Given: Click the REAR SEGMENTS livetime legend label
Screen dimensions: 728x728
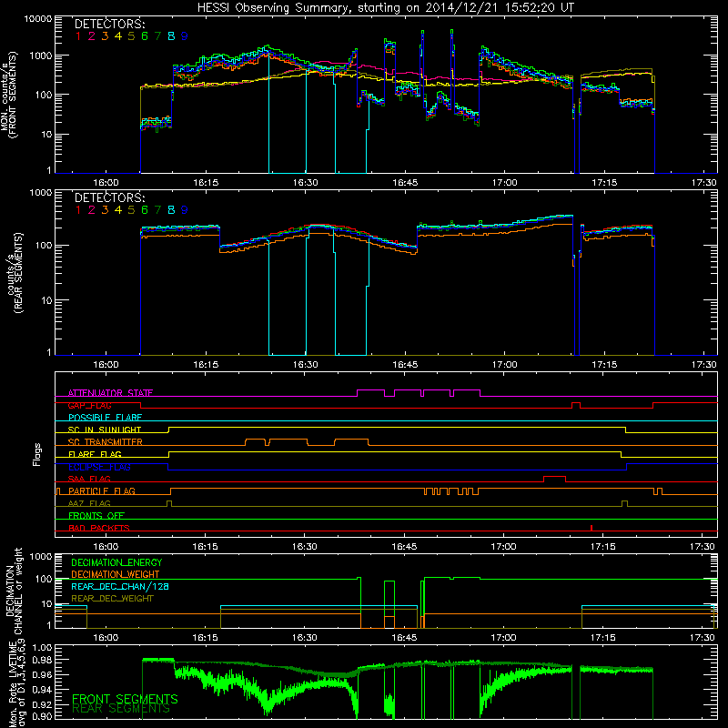Looking at the screenshot, I should click(121, 709).
